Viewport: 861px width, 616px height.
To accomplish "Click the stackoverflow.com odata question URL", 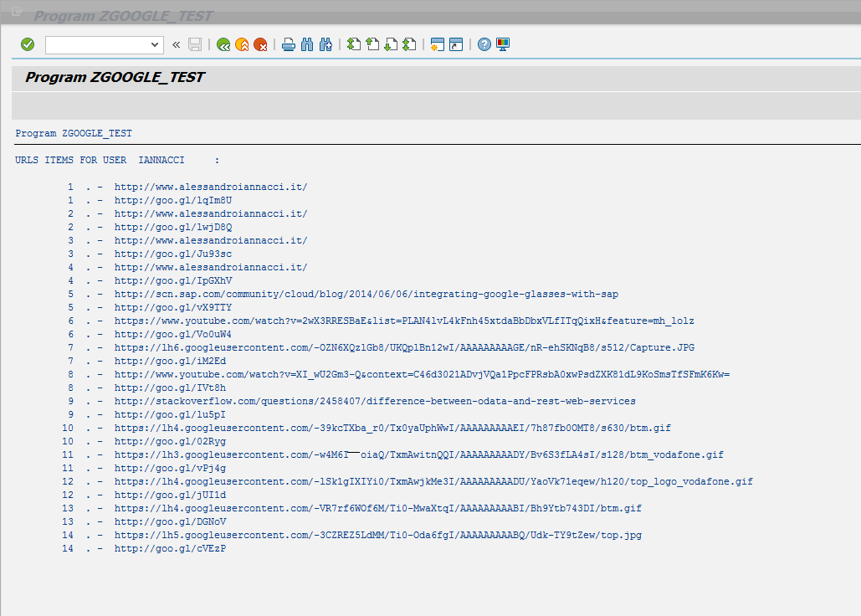I will (375, 401).
